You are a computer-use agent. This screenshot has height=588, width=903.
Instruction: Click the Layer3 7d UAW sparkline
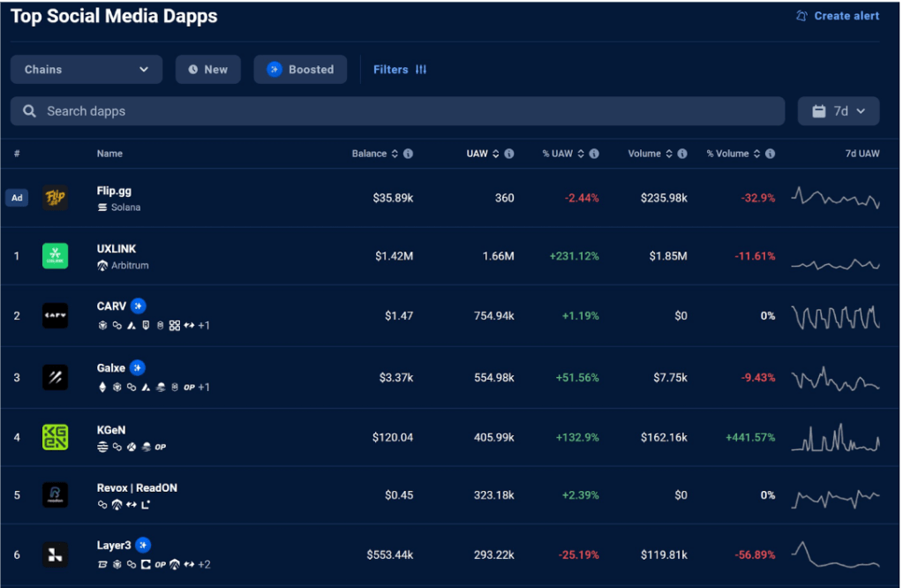click(836, 555)
